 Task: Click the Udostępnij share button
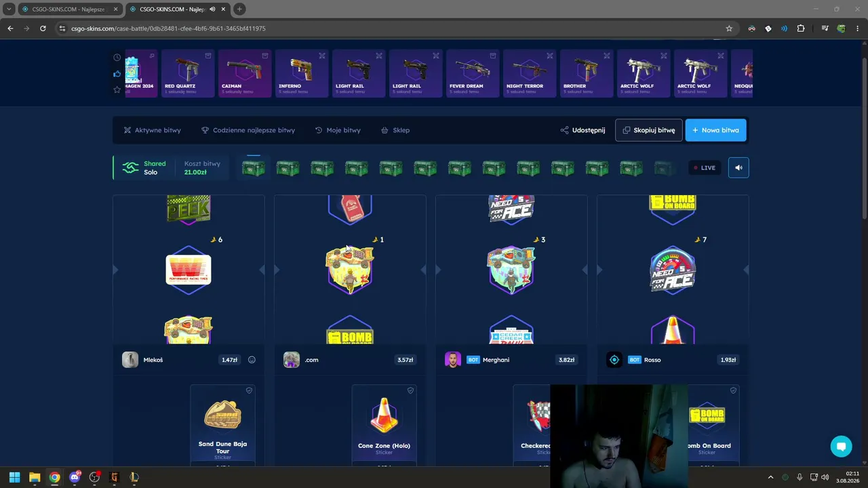click(583, 130)
